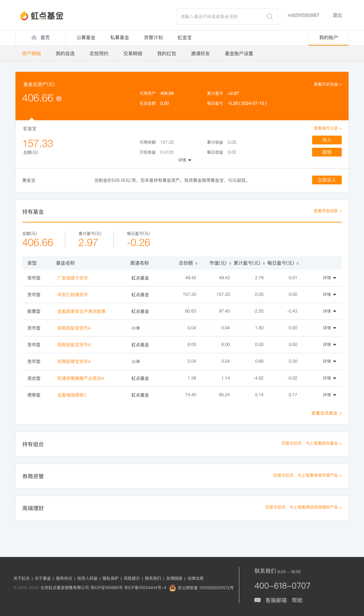The image size is (364, 616).
Task: Switch to 基金账户设置 sub-tab
Action: (x=239, y=53)
